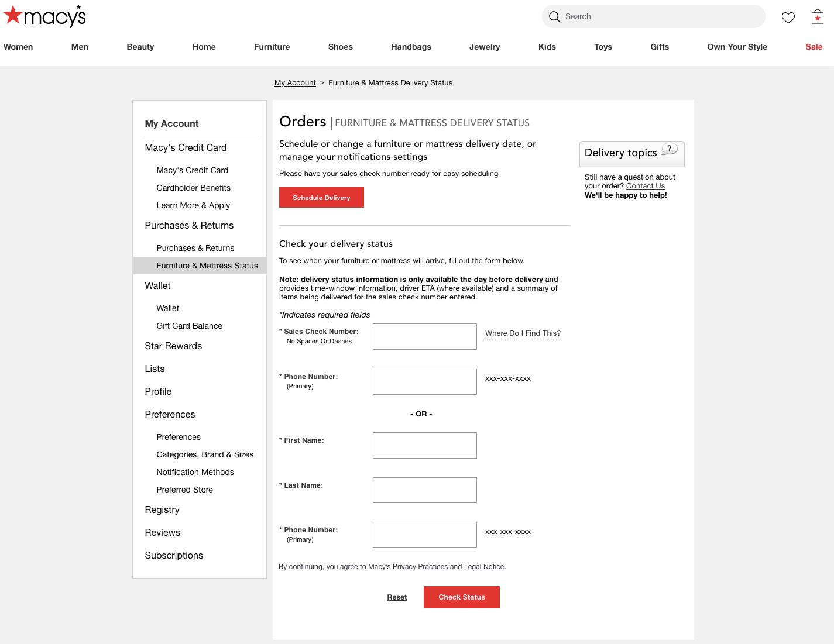Viewport: 834px width, 644px height.
Task: Click into the Last Name field
Action: pos(424,490)
